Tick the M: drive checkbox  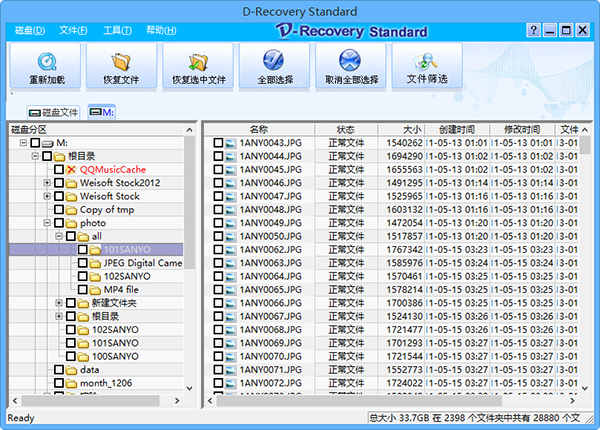tap(35, 143)
